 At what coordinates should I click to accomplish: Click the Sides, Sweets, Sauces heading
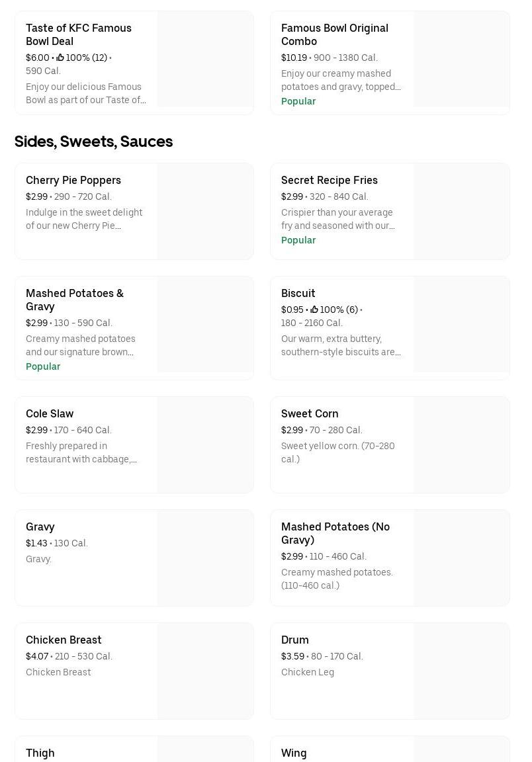(x=93, y=142)
